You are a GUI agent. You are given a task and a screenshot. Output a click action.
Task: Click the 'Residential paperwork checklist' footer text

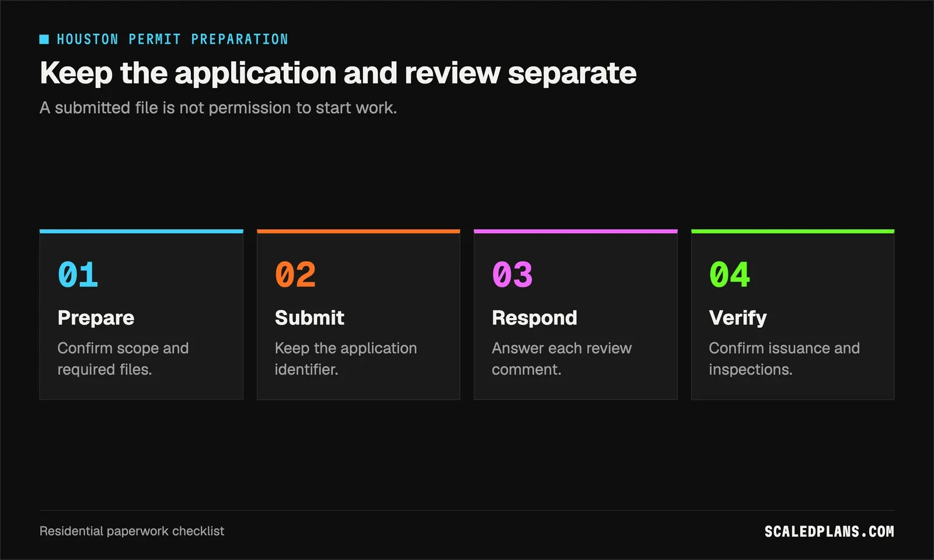pyautogui.click(x=132, y=531)
